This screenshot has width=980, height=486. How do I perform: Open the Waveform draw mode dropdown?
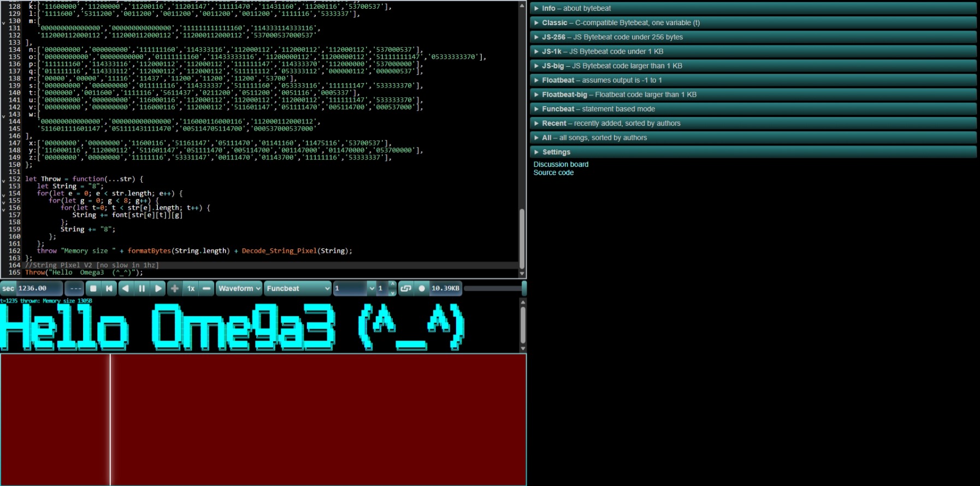239,288
